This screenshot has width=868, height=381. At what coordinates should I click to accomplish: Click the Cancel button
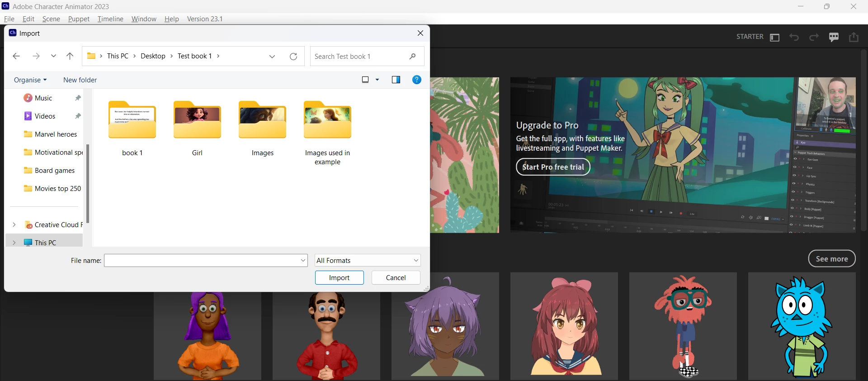point(396,277)
